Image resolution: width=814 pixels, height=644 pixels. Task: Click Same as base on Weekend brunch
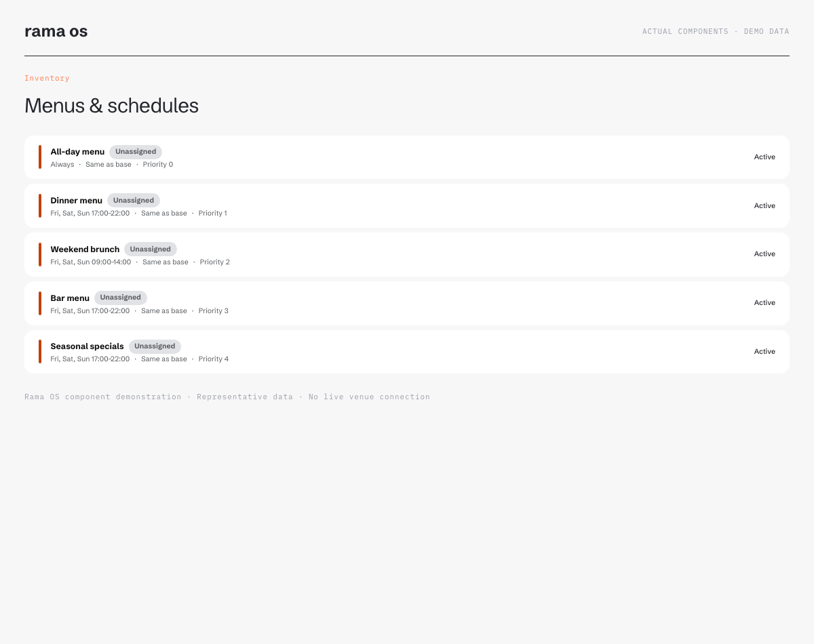point(166,262)
